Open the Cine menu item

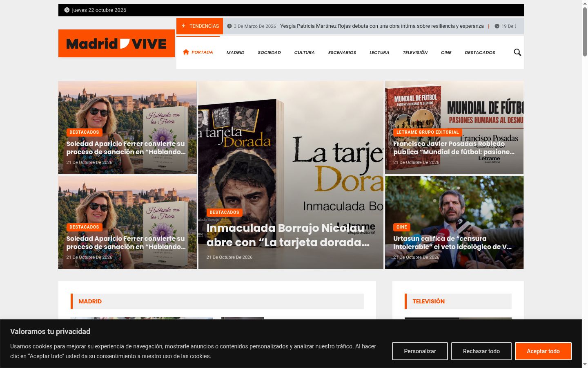[x=446, y=52]
